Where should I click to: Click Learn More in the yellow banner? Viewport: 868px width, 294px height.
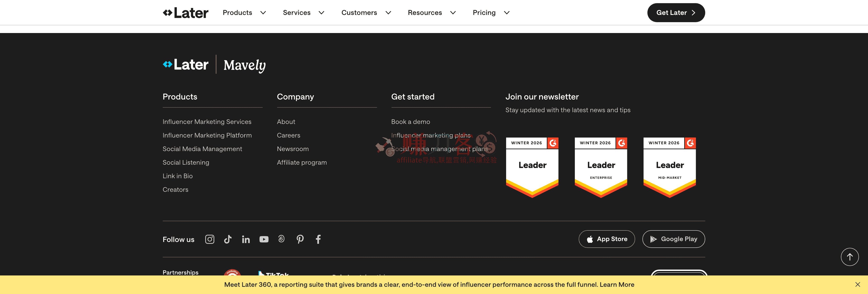pos(617,285)
